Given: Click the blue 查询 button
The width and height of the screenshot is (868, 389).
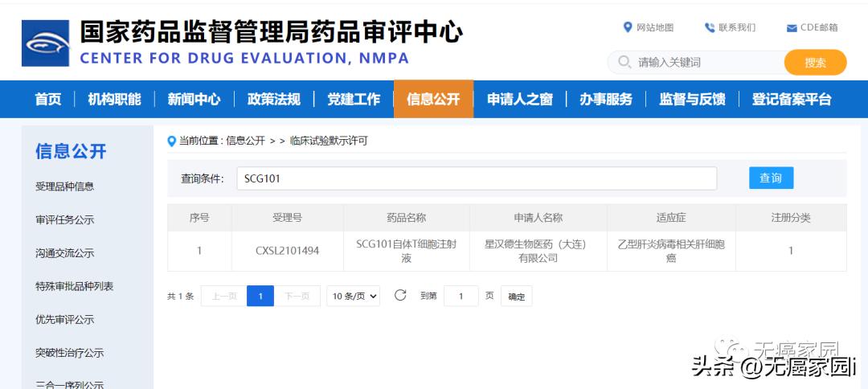Looking at the screenshot, I should [771, 178].
